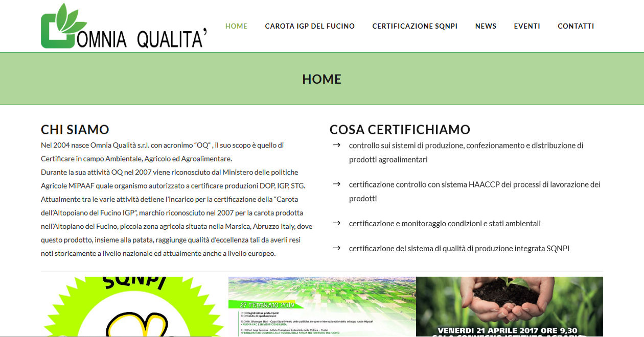The width and height of the screenshot is (644, 337).
Task: Navigate to EVENTI section
Action: click(x=527, y=26)
